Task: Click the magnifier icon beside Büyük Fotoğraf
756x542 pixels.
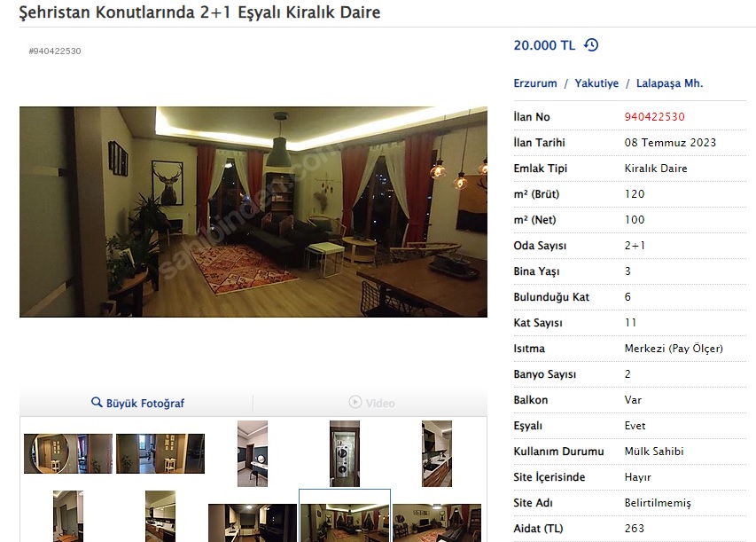Action: tap(97, 402)
